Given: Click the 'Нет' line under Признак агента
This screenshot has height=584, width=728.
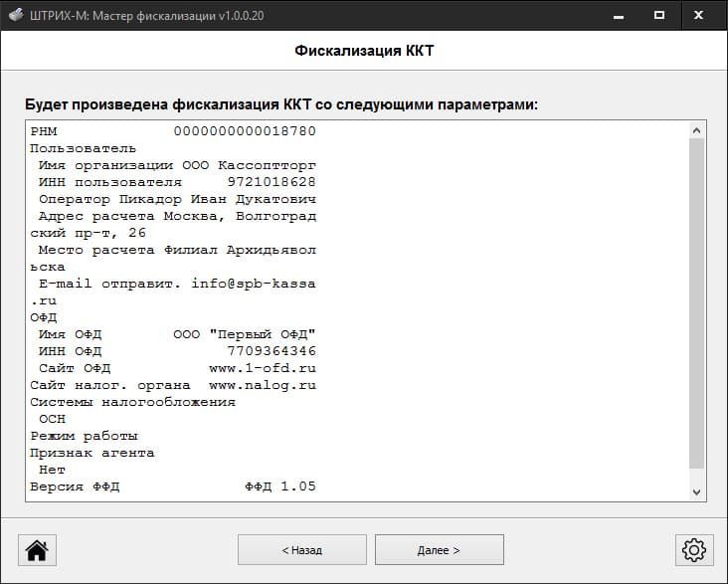Looking at the screenshot, I should point(52,470).
